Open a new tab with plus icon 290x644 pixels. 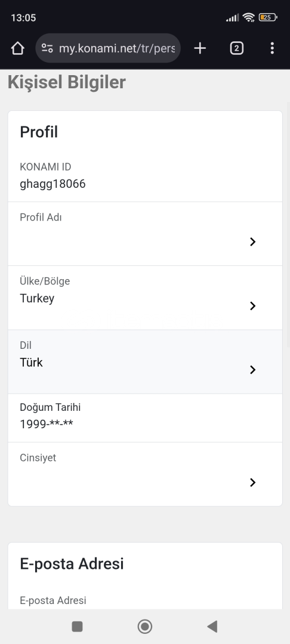pyautogui.click(x=200, y=48)
